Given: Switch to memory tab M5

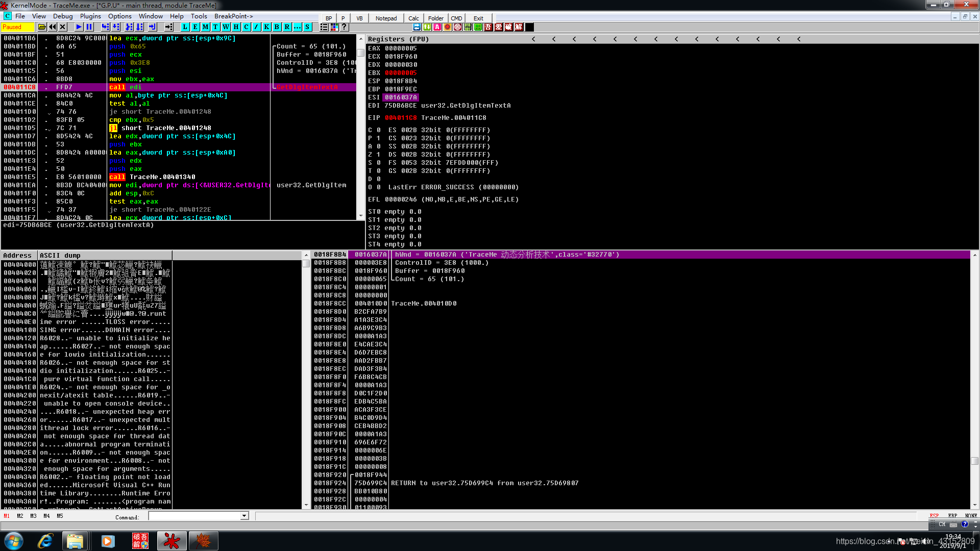Looking at the screenshot, I should pyautogui.click(x=60, y=516).
